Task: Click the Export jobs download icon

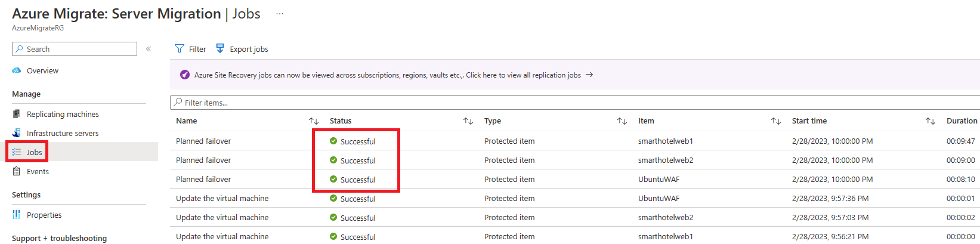Action: pos(220,48)
